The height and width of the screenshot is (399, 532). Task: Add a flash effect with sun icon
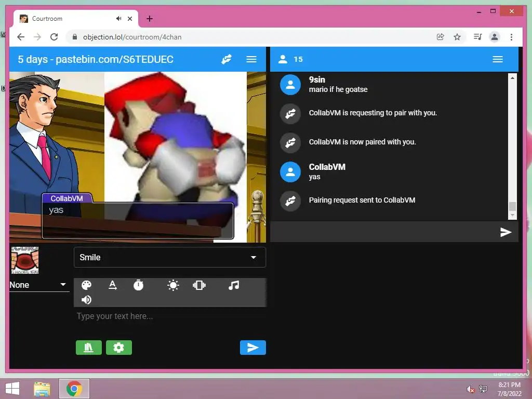(173, 285)
